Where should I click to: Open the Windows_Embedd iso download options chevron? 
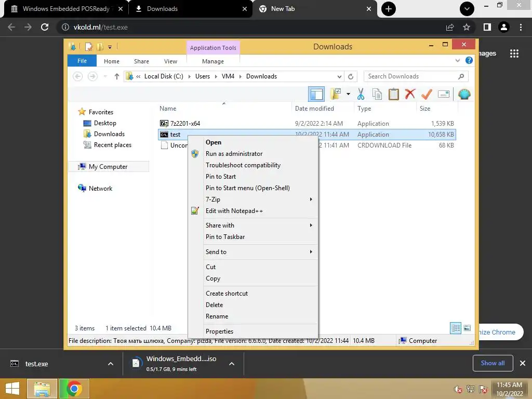click(232, 364)
